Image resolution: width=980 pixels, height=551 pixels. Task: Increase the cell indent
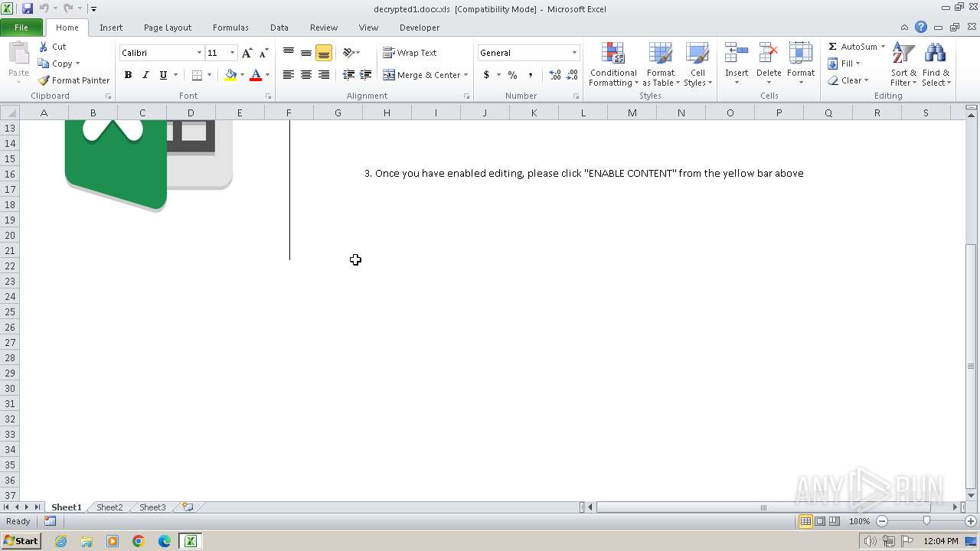[366, 75]
